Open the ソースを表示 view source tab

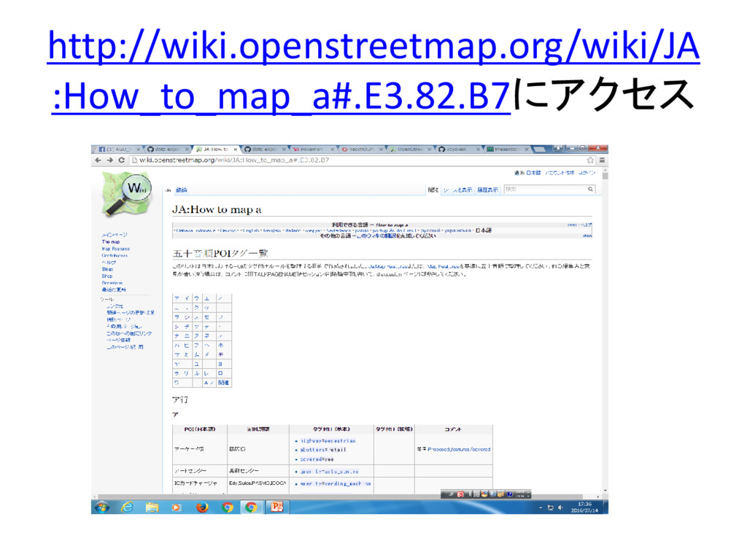[x=457, y=190]
